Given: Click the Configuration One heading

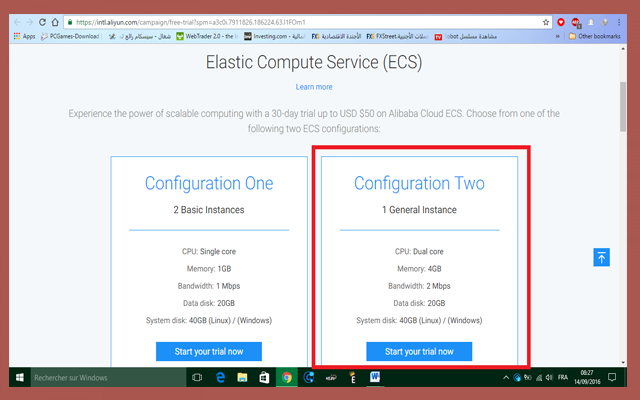Looking at the screenshot, I should tap(209, 183).
